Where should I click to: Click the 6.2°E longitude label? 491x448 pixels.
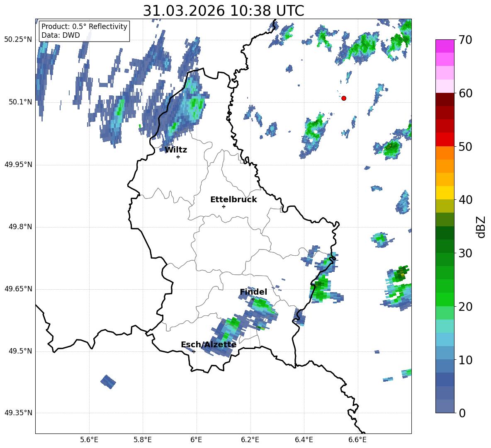point(250,440)
